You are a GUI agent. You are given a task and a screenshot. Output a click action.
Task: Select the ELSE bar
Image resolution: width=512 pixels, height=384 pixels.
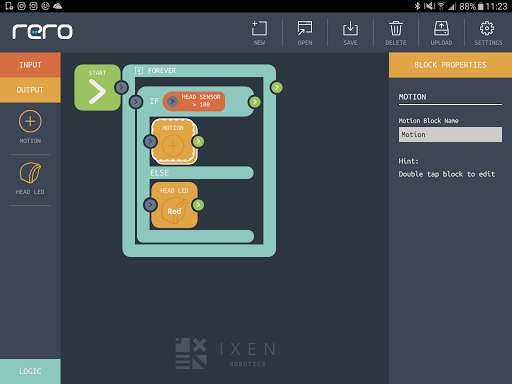pos(201,173)
